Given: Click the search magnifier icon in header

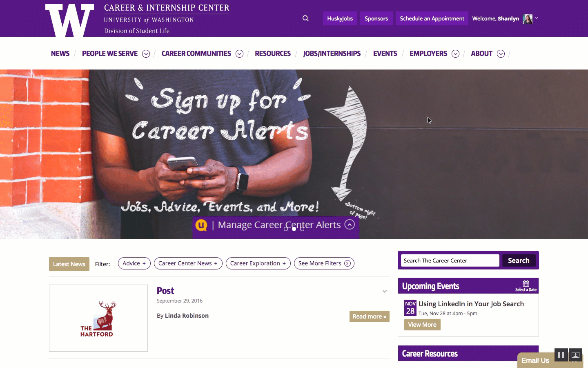Looking at the screenshot, I should [x=305, y=18].
